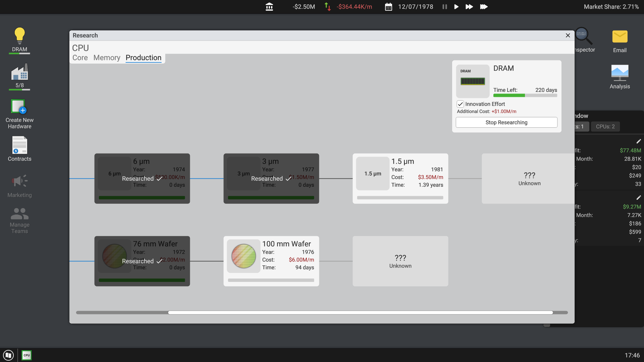Switch to the Core research tab
Image resolution: width=644 pixels, height=362 pixels.
click(x=80, y=58)
